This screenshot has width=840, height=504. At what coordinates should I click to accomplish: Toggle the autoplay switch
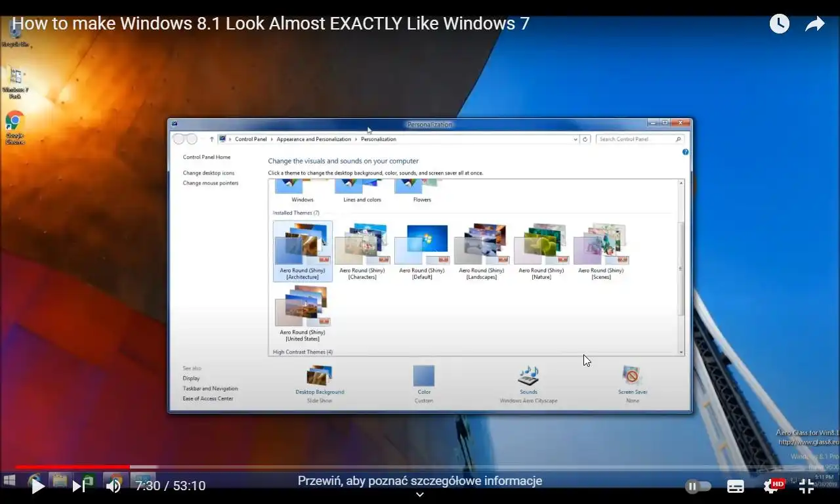coord(698,486)
